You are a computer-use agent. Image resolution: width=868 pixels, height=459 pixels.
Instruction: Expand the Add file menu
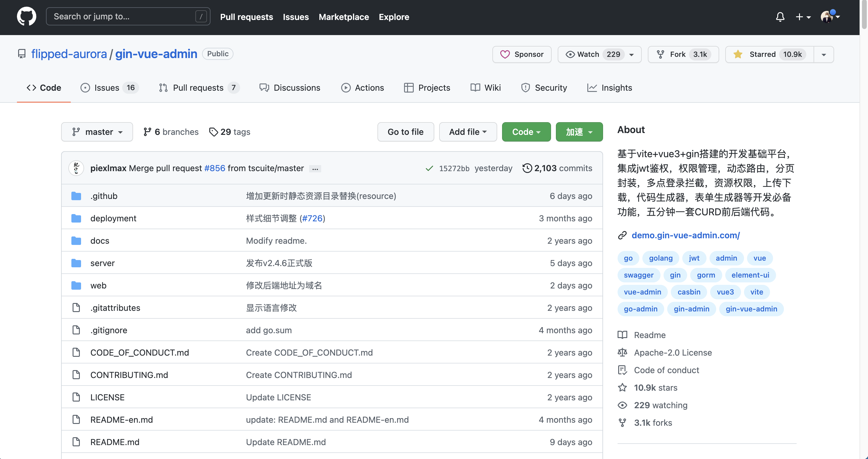point(468,132)
